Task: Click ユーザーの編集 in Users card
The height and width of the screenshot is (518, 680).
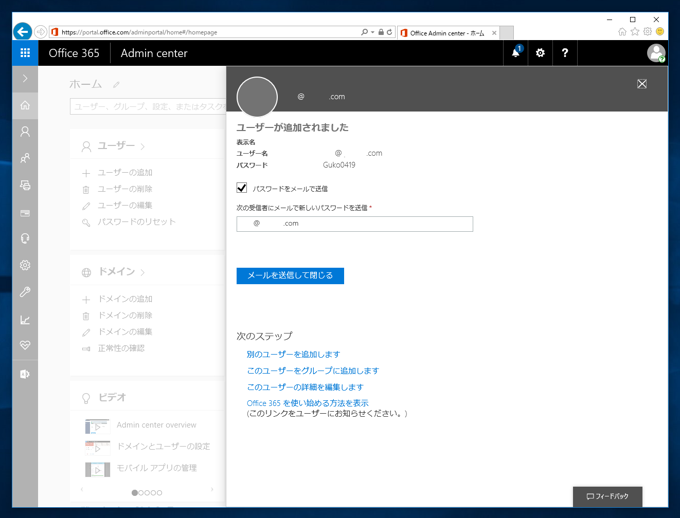Action: 125,206
